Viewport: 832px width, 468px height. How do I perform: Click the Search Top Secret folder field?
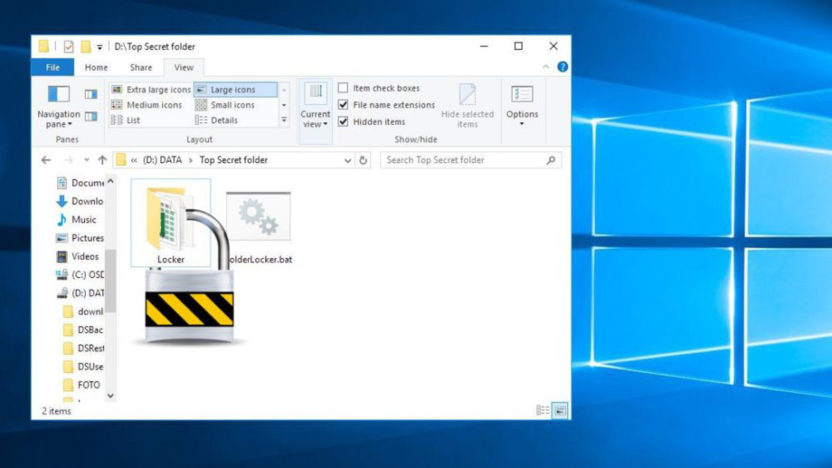(471, 160)
